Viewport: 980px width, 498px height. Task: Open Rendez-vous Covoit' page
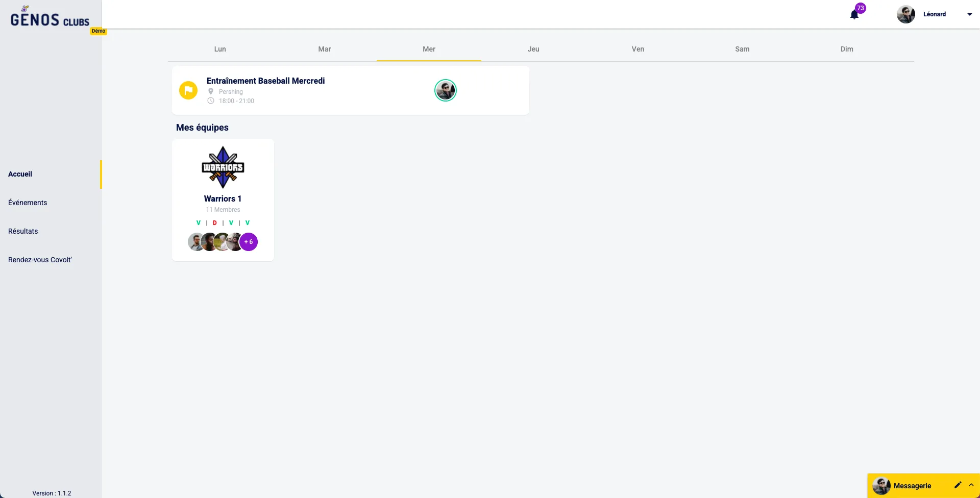click(40, 260)
